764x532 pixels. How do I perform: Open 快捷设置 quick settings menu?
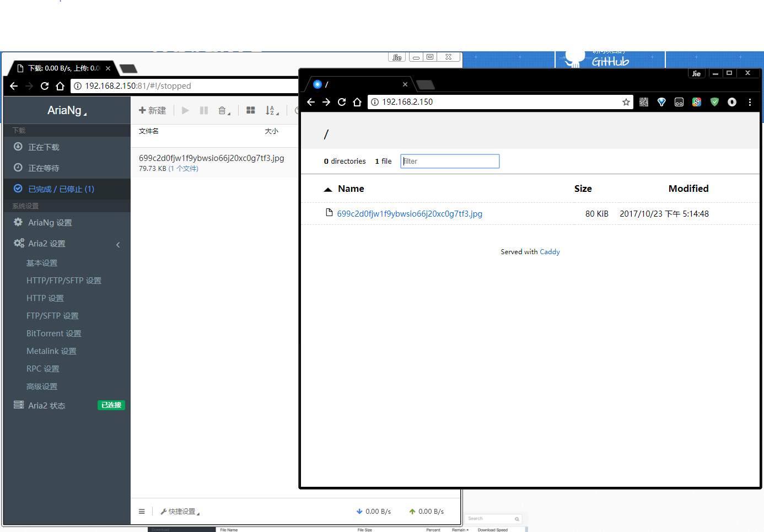point(180,512)
